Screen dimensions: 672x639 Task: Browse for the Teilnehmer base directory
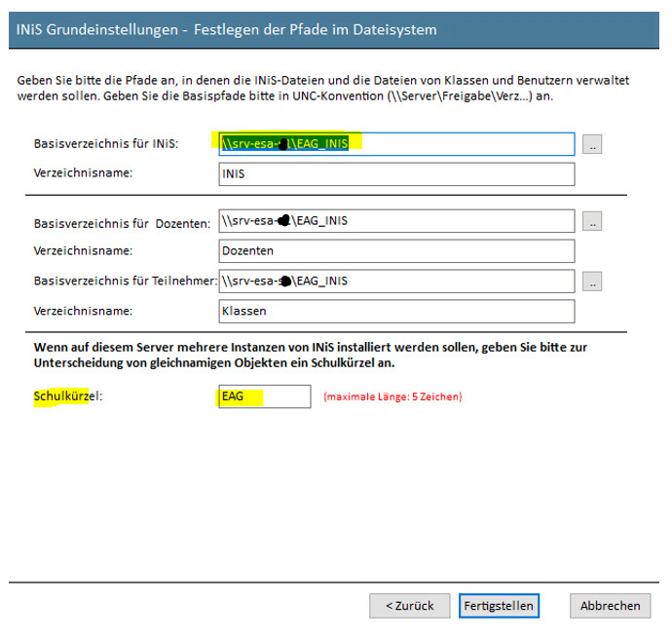pos(592,282)
